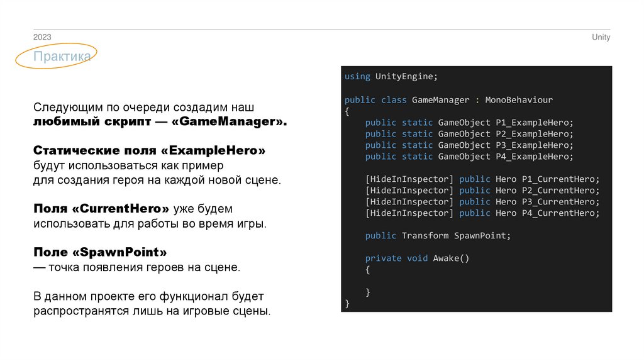644x361 pixels.
Task: Click the "2023" label in the header
Action: (x=42, y=37)
